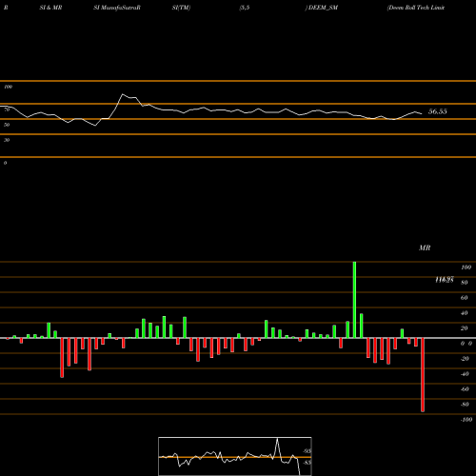
Task: Click the MR axis label -60
Action: 465,389
